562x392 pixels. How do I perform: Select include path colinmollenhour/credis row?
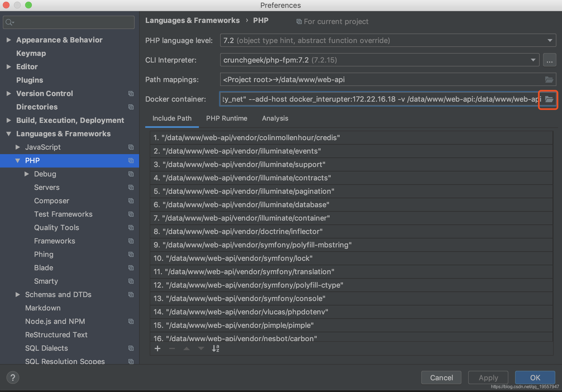tap(351, 138)
